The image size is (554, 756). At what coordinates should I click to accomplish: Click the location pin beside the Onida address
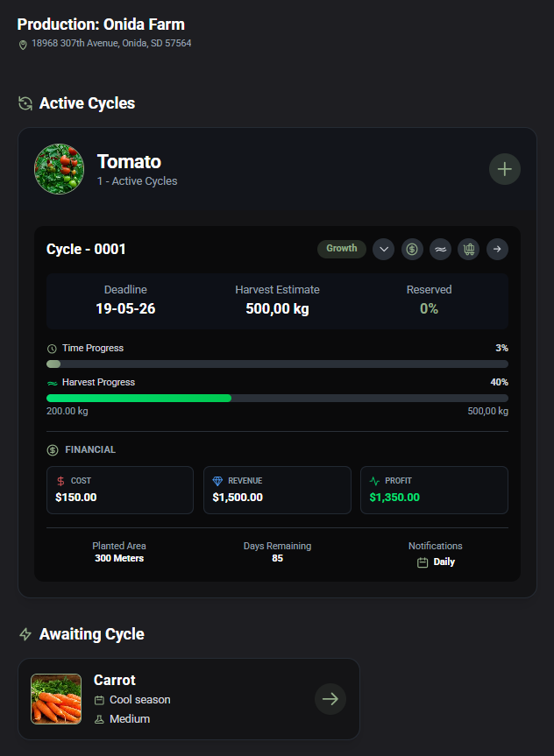[x=21, y=45]
